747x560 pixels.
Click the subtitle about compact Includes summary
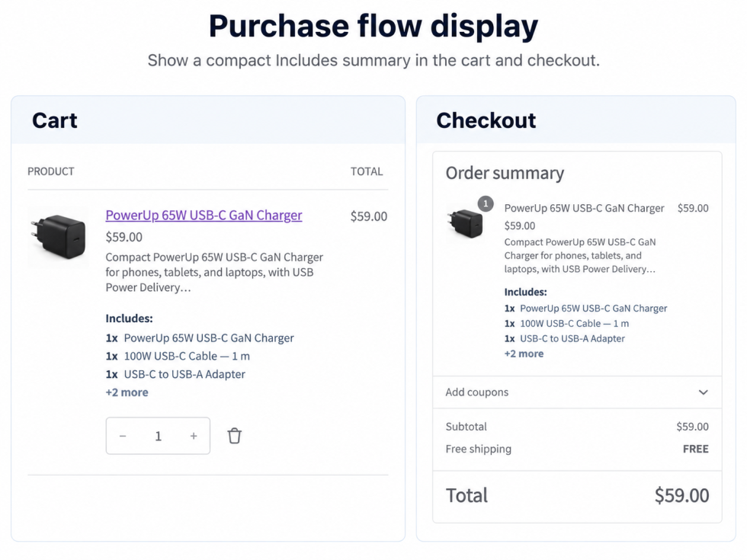[x=373, y=60]
